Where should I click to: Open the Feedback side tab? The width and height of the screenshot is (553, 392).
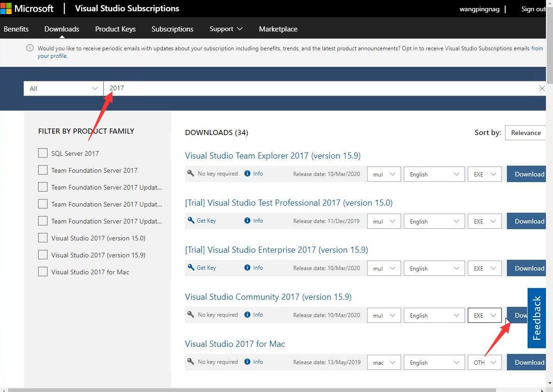coord(537,318)
